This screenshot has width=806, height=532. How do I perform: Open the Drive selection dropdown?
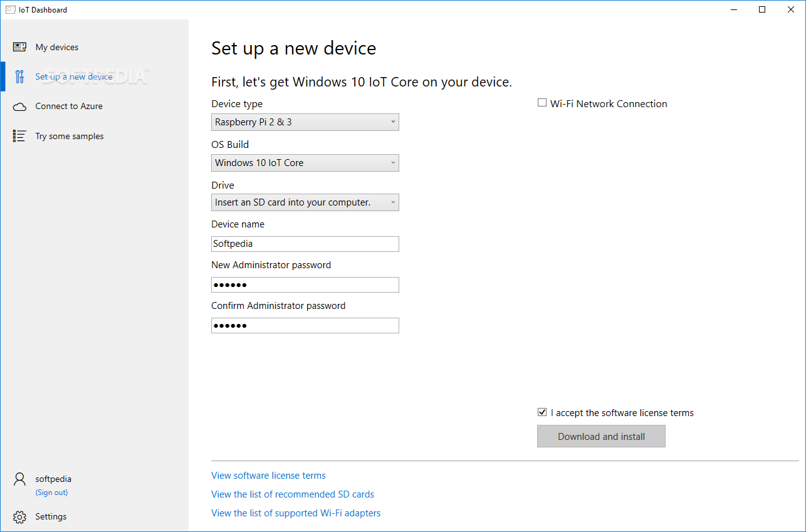pos(305,202)
